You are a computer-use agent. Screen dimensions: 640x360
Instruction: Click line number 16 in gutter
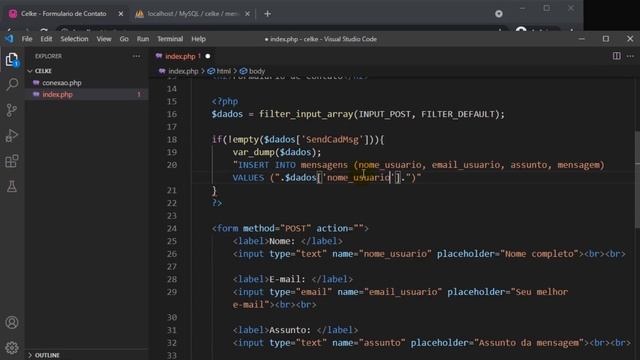click(172, 114)
